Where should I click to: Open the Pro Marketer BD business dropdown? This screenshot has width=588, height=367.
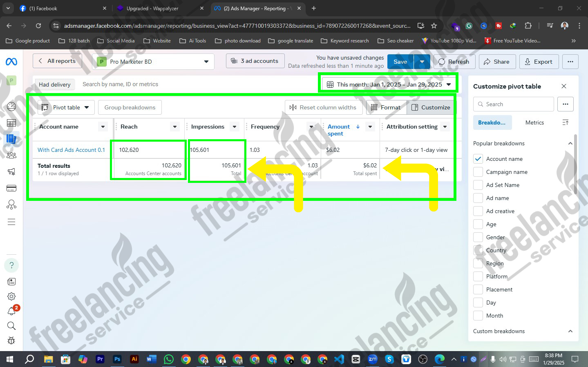click(x=153, y=62)
